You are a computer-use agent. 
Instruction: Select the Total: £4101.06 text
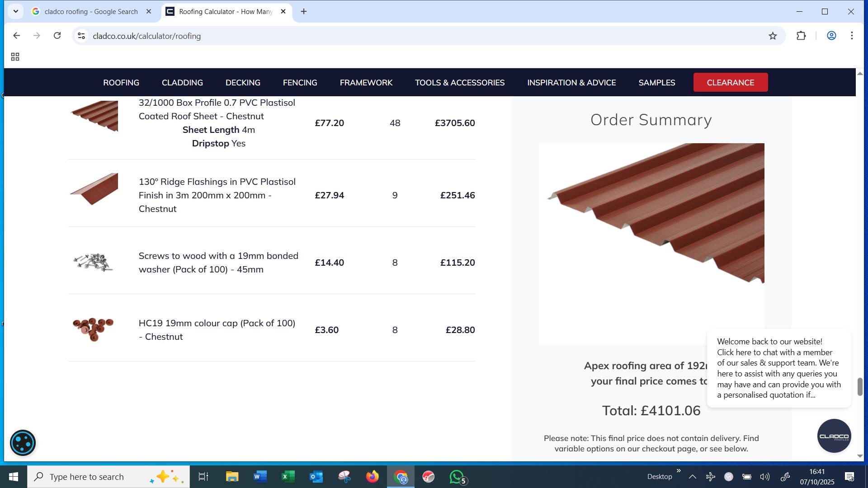click(651, 410)
